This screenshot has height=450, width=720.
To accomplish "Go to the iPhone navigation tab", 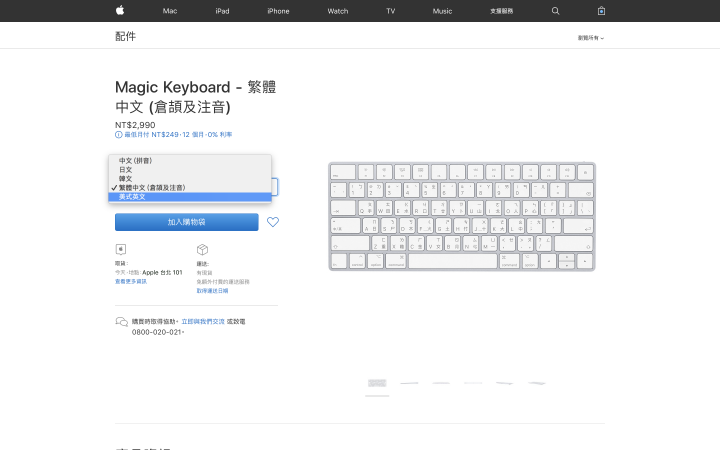I will click(278, 11).
